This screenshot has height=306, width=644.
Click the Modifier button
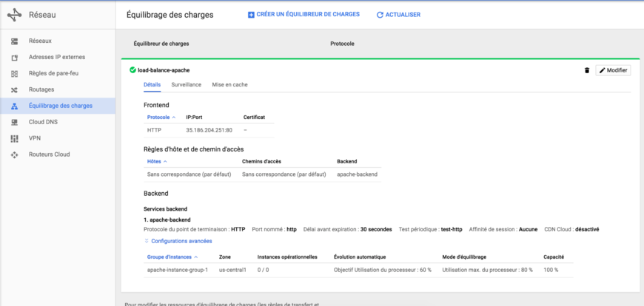pos(613,70)
